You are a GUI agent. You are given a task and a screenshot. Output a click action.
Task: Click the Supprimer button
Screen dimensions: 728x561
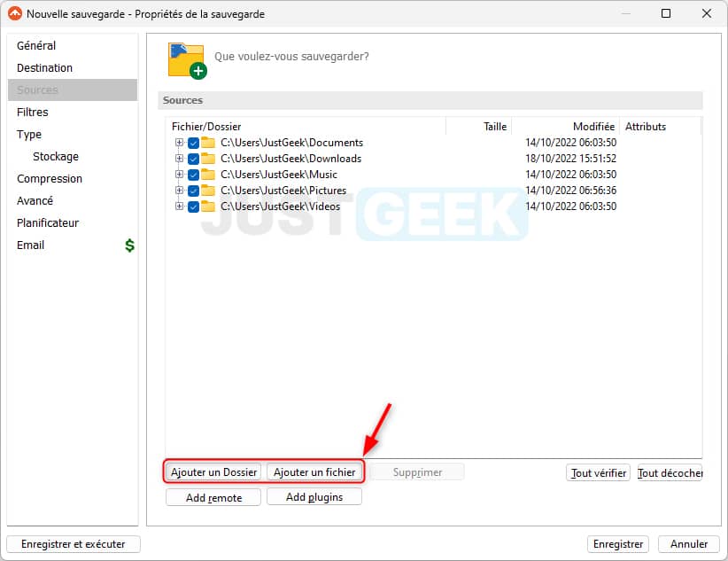[x=417, y=471]
